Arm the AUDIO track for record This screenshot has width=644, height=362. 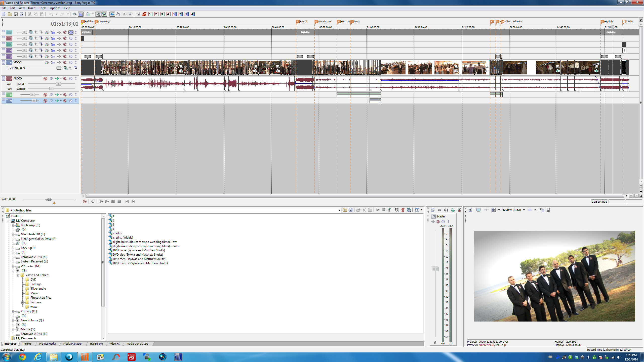pyautogui.click(x=45, y=79)
